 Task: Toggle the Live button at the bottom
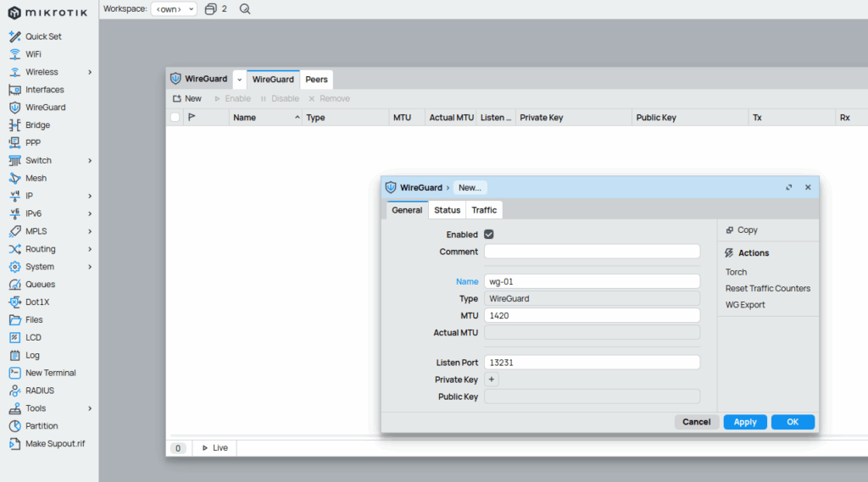click(214, 447)
